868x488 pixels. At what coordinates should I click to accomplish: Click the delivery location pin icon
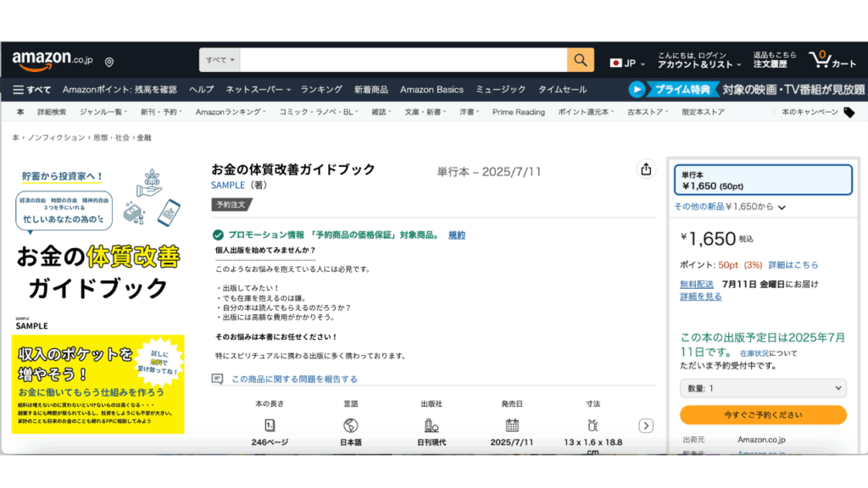[109, 62]
